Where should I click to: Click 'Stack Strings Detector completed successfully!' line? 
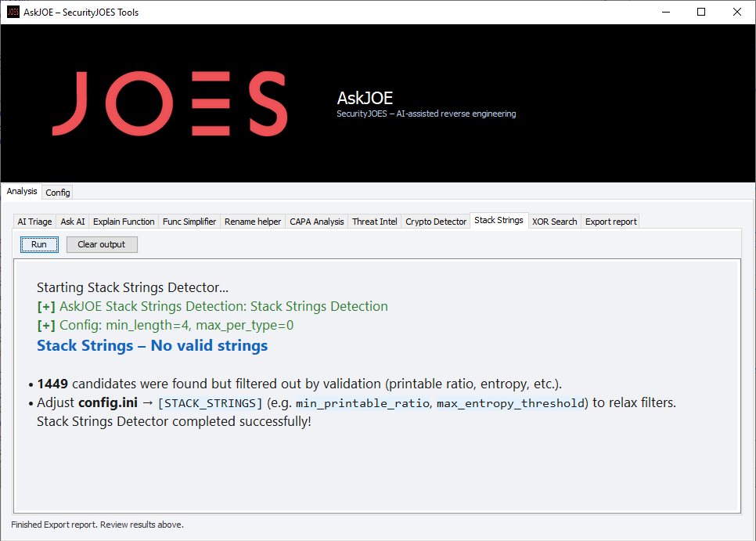[x=174, y=421]
